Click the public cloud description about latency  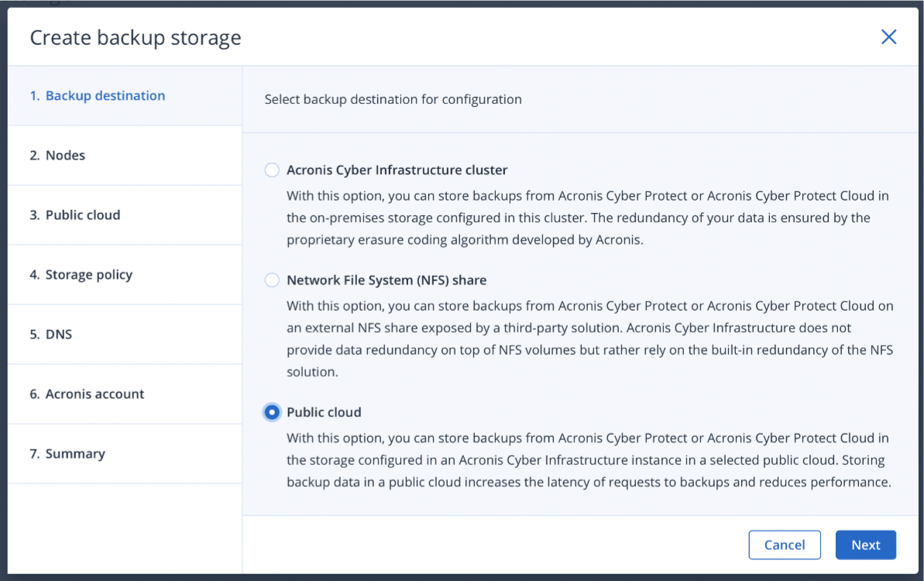tap(589, 460)
